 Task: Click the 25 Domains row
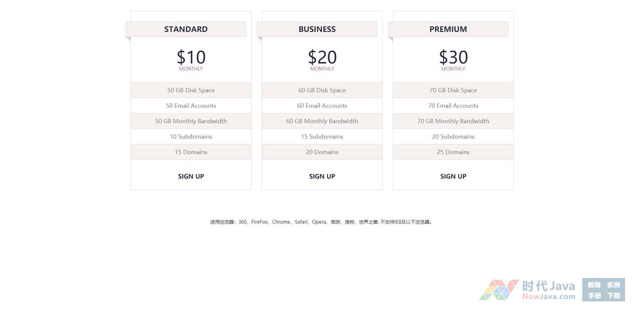click(453, 152)
